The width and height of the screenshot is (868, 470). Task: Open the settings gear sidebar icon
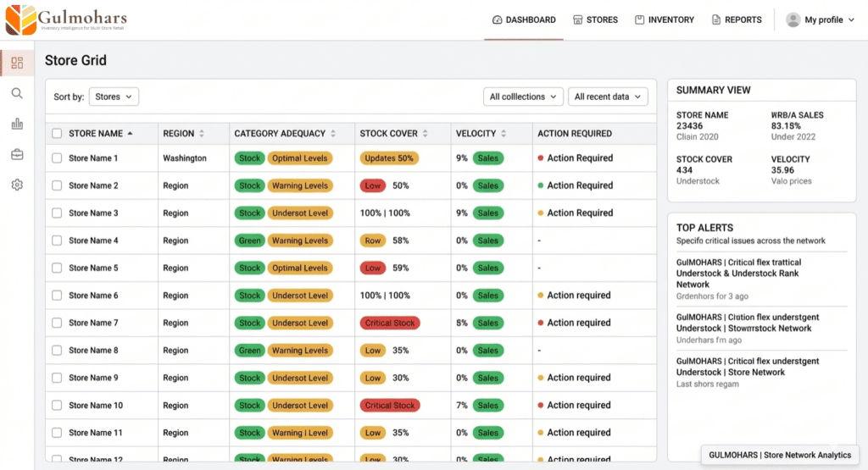[x=17, y=185]
